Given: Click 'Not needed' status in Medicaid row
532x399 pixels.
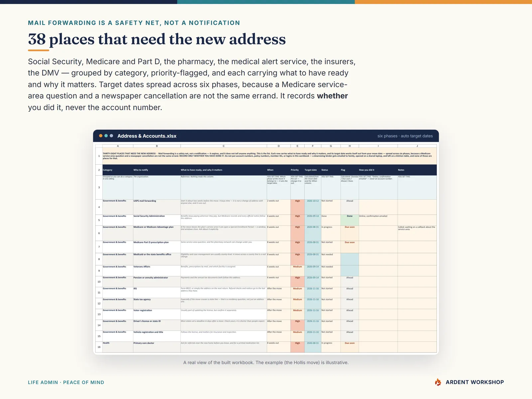Looking at the screenshot, I should point(331,259).
